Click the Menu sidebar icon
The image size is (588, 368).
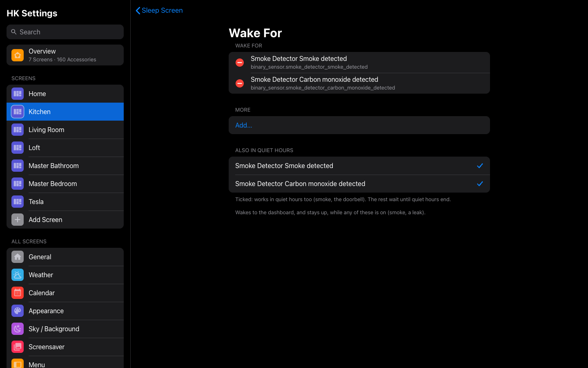18,364
